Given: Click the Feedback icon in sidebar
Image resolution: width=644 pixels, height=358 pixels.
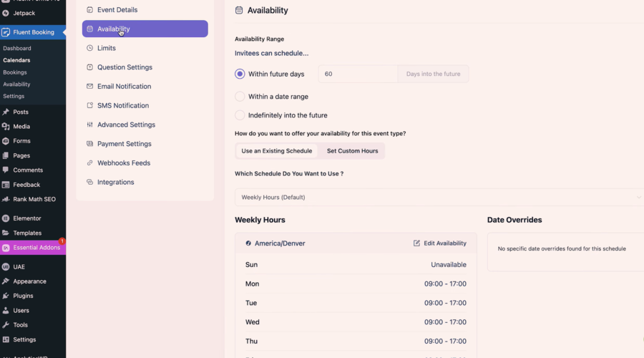Looking at the screenshot, I should click(x=5, y=185).
